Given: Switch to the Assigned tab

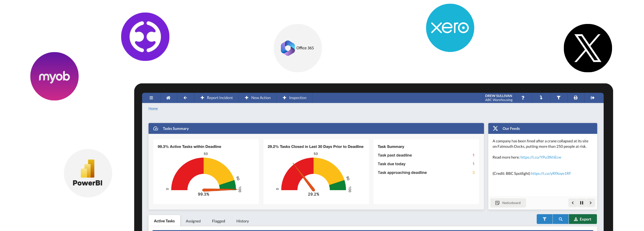Looking at the screenshot, I should pos(193,221).
